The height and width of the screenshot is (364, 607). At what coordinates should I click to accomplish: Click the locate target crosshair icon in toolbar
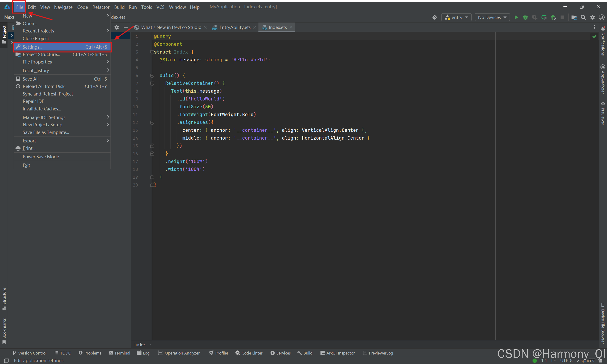(435, 17)
